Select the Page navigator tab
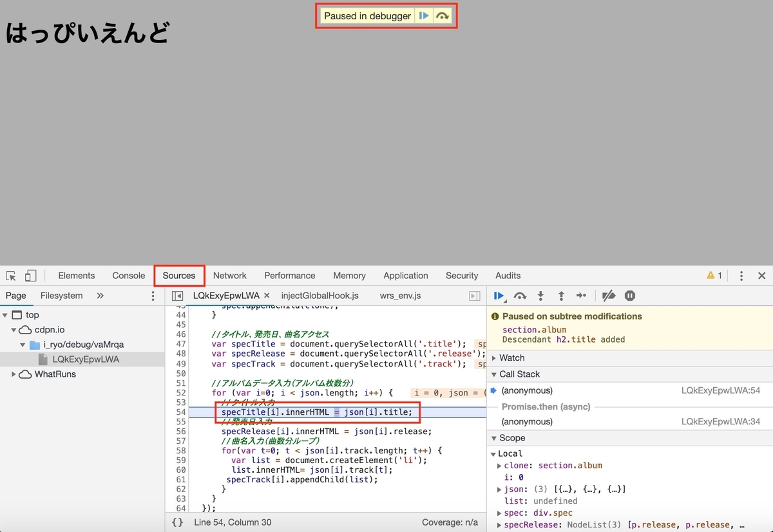Image resolution: width=773 pixels, height=532 pixels. (x=16, y=296)
